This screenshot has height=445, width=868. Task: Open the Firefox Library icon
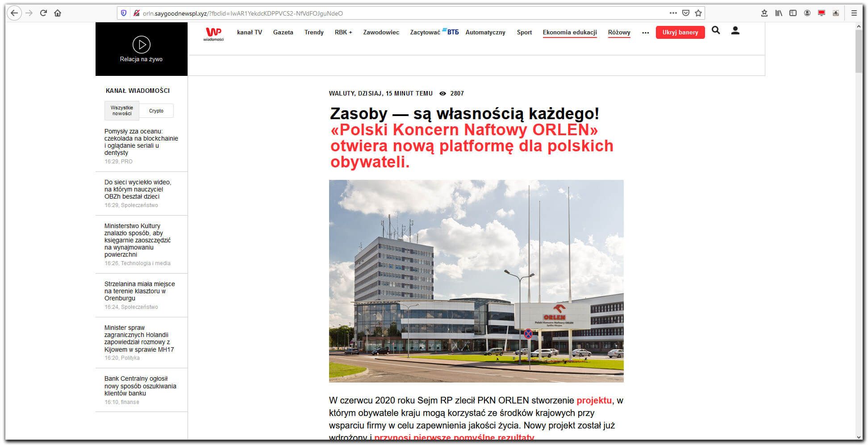[x=779, y=13]
